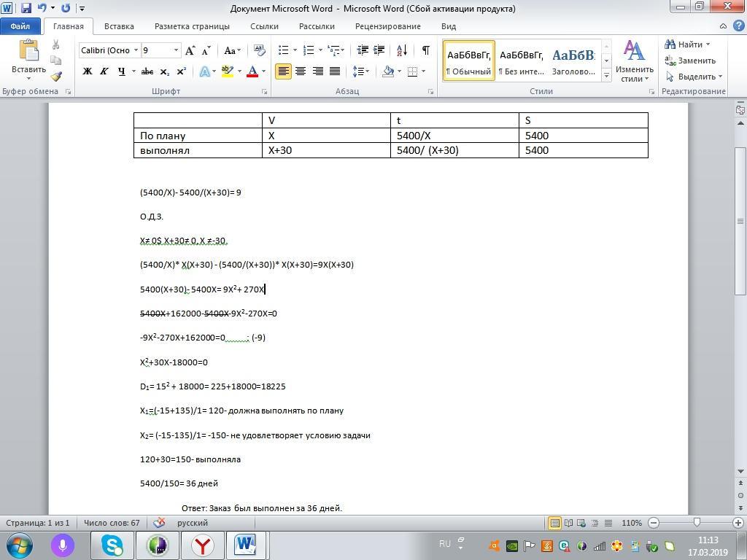
Task: Enable justified text alignment
Action: [x=335, y=71]
